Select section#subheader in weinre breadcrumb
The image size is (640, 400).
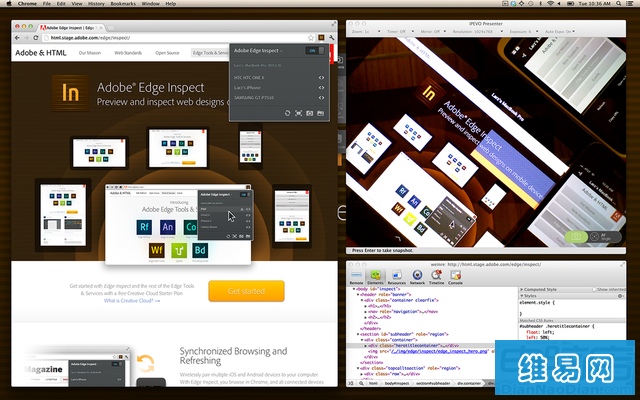pos(433,383)
